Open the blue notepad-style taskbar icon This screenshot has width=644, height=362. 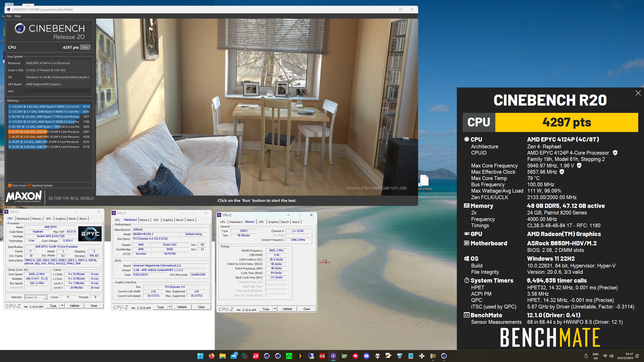(411, 356)
